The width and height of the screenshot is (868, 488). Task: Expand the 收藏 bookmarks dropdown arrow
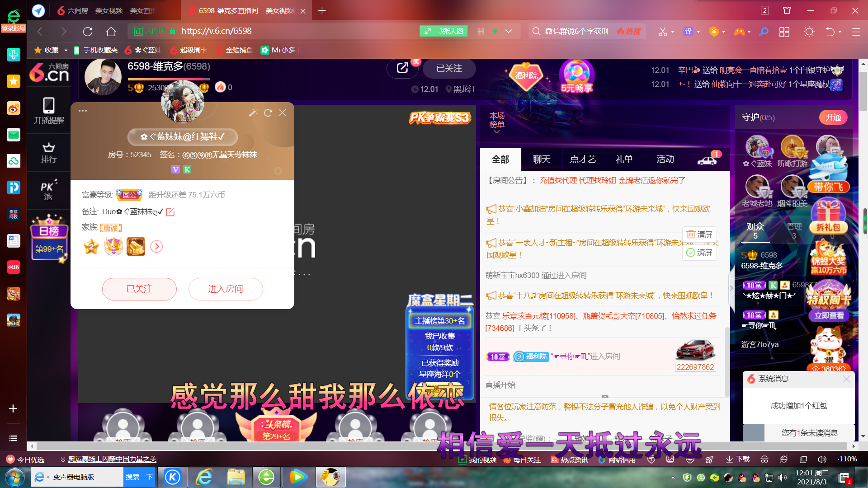[x=66, y=50]
